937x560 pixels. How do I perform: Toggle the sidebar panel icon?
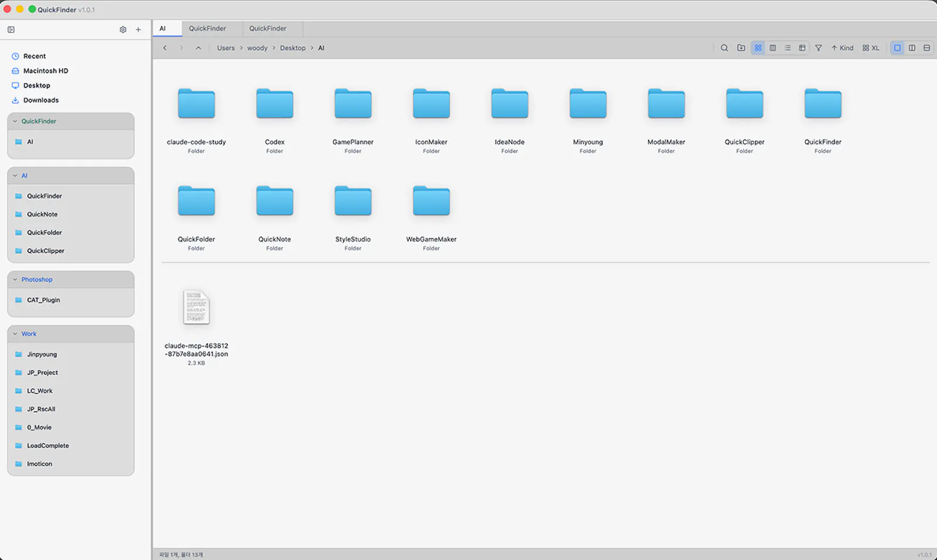click(x=11, y=29)
